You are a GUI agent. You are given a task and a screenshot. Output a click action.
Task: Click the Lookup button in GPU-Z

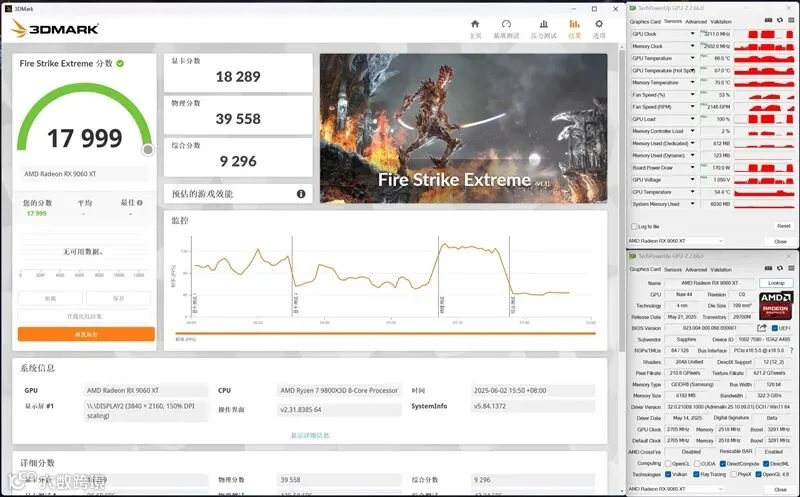tap(776, 283)
